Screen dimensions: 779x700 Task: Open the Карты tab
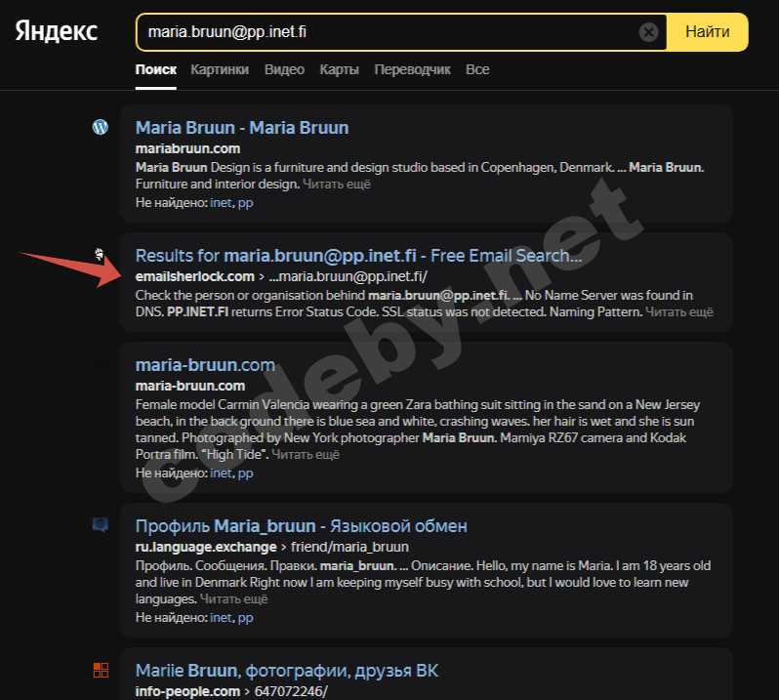point(340,69)
